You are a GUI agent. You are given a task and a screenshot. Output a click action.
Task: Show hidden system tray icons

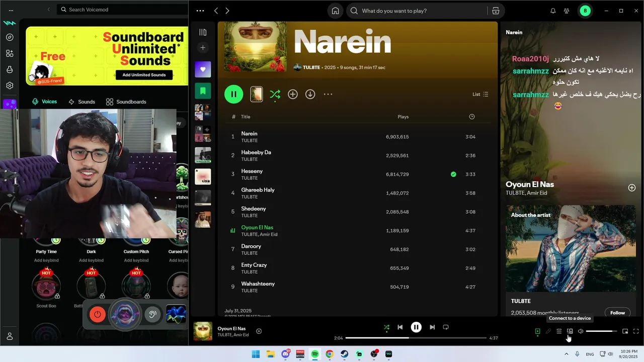566,354
